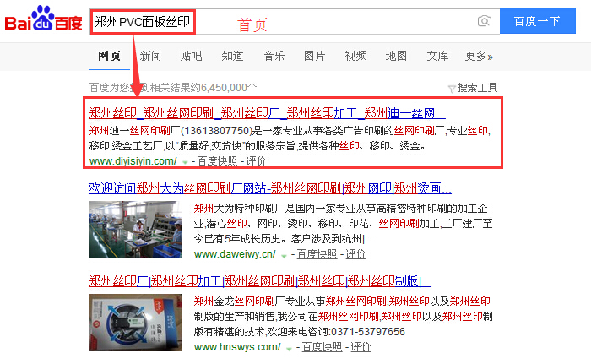Click 评价 for diyisiyin.com result

tap(257, 161)
